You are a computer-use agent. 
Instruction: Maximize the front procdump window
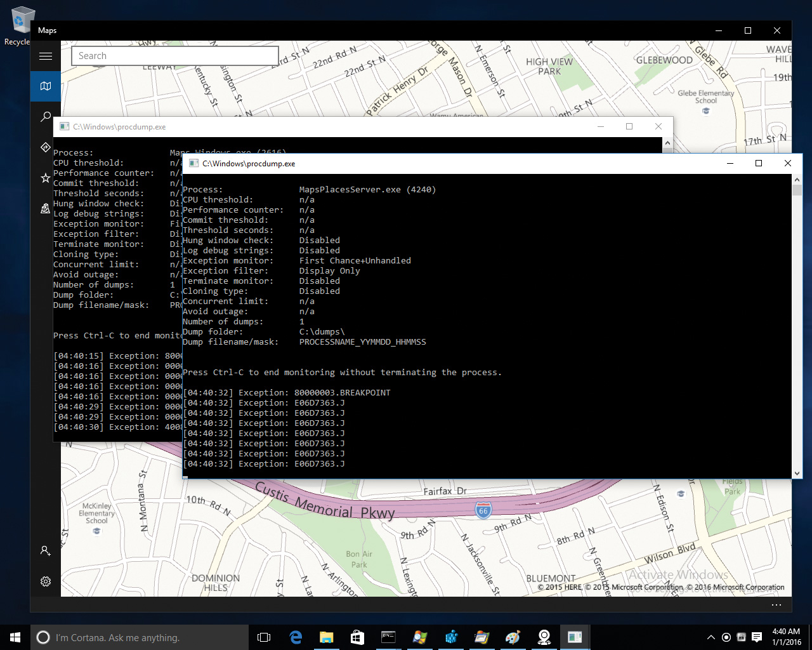tap(758, 163)
